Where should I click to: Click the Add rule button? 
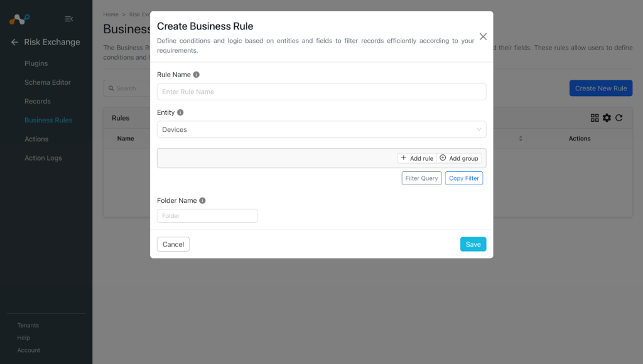pos(417,158)
